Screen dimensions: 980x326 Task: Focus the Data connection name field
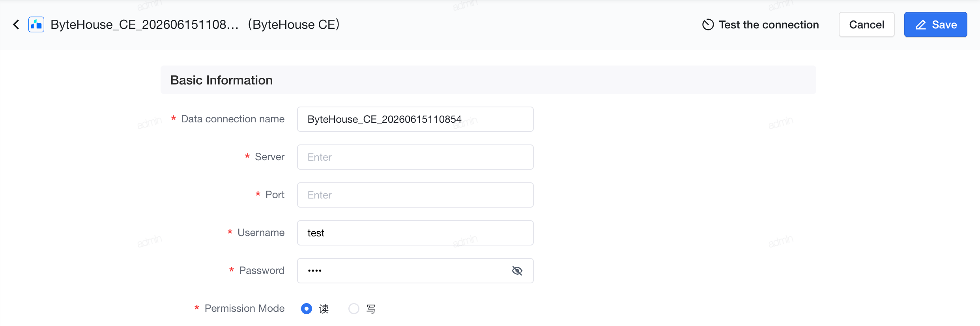pyautogui.click(x=415, y=119)
